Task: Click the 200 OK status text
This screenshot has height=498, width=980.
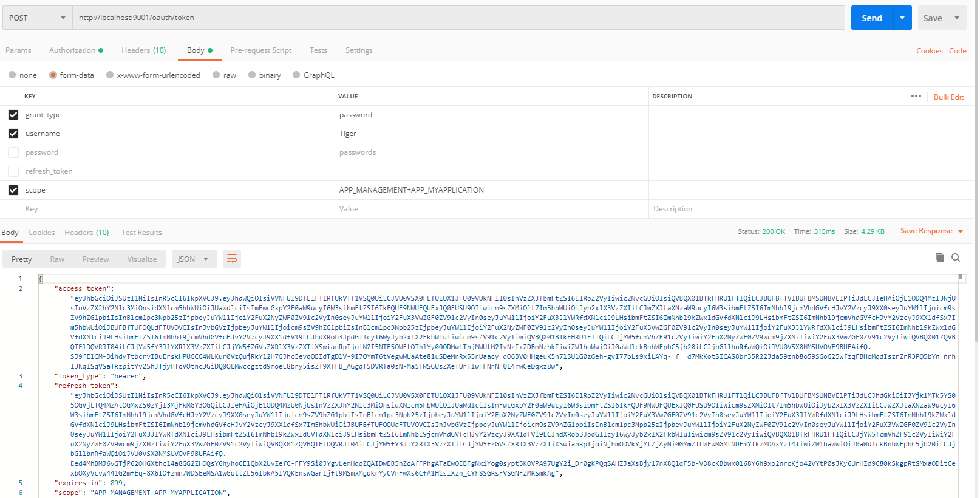Action: 773,231
